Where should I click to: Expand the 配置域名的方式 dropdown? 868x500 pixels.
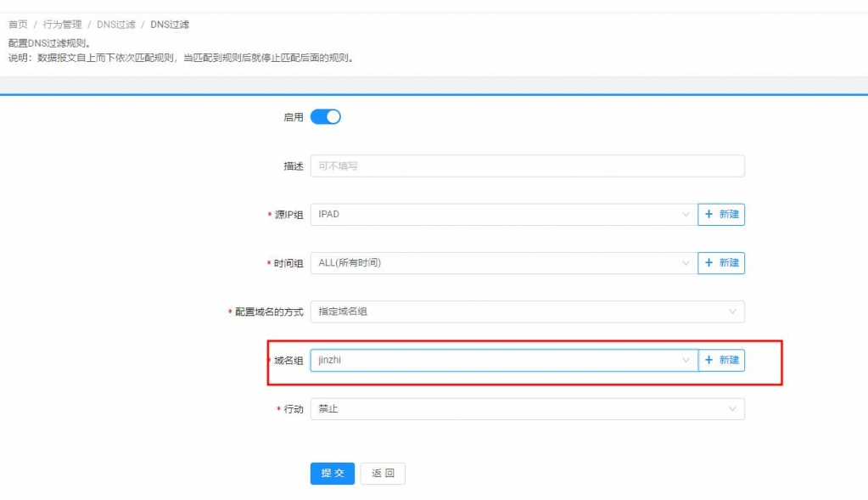526,312
